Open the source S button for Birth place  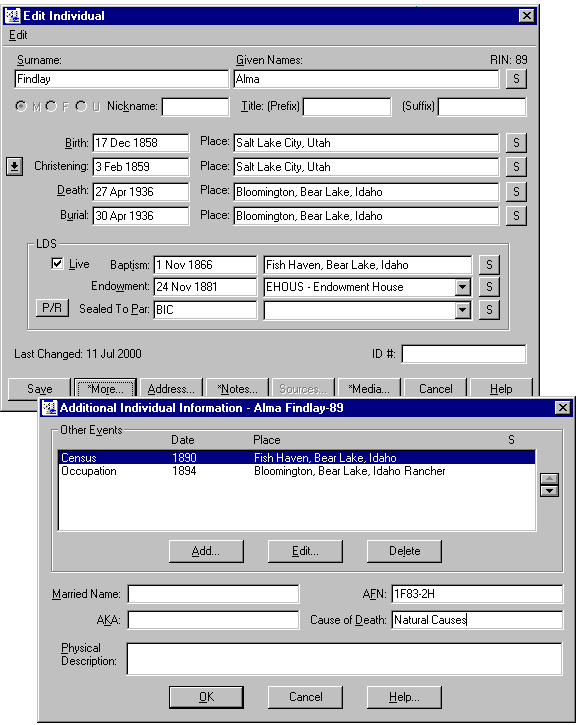[516, 143]
